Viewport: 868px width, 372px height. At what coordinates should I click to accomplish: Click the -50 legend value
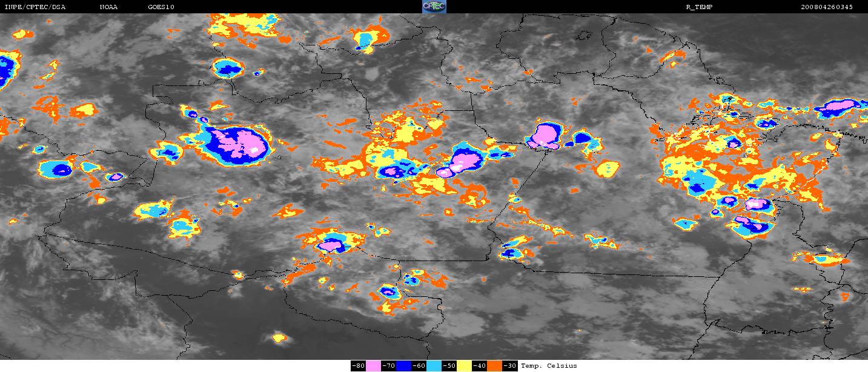[x=449, y=366]
